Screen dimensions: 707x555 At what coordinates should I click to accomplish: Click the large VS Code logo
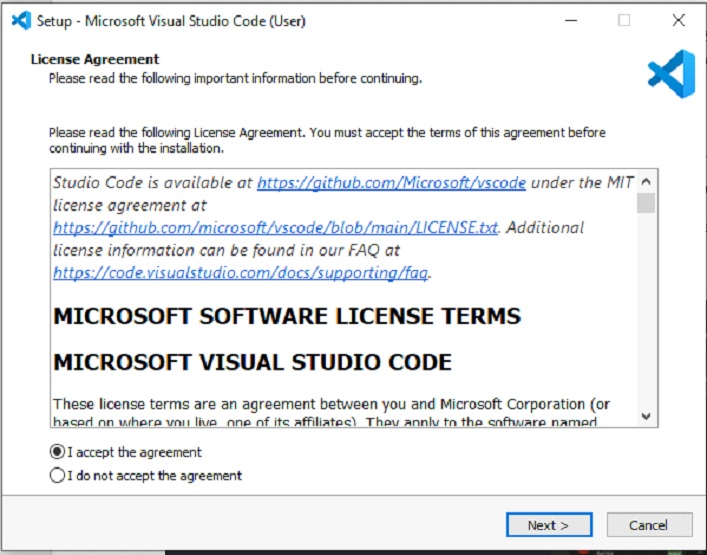tap(671, 73)
